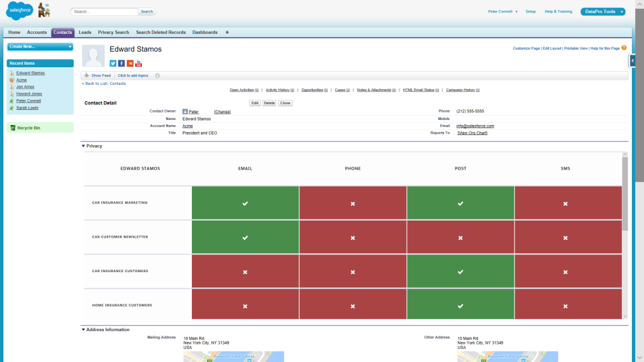
Task: Click the Recycle Bin icon in sidebar
Action: click(13, 128)
